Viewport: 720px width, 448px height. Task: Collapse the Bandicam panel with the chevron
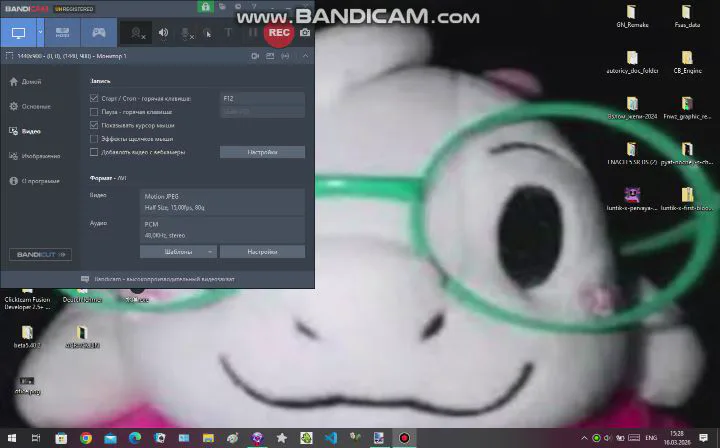tap(305, 56)
